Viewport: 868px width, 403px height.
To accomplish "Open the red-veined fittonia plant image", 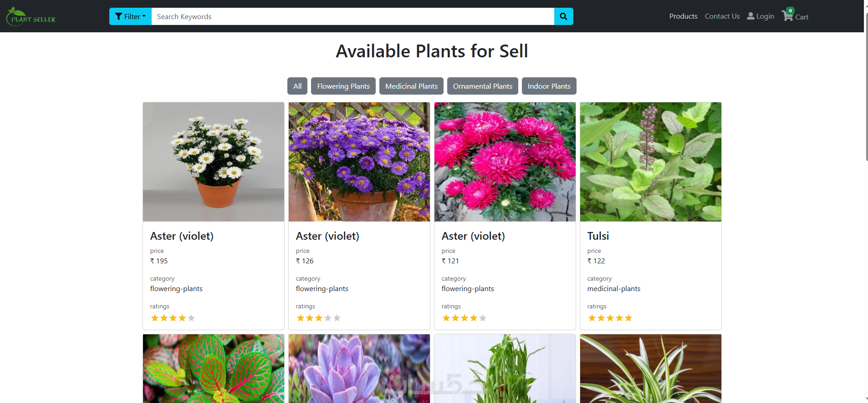I will point(214,368).
